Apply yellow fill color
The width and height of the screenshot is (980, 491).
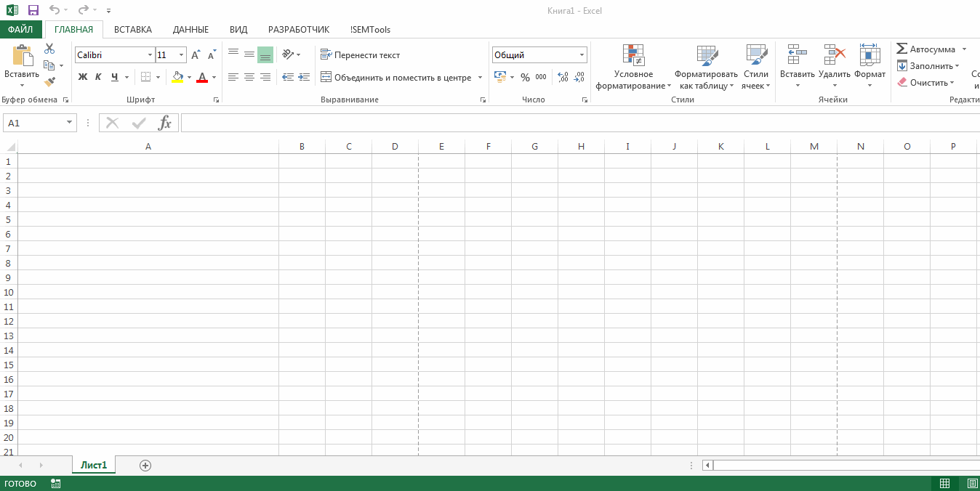(177, 77)
